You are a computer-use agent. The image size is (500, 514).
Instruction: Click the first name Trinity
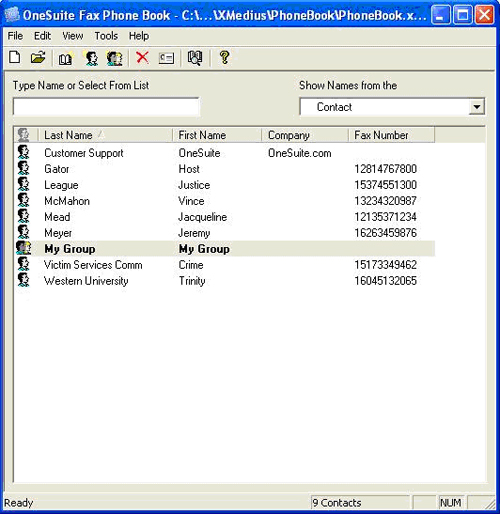[x=192, y=281]
